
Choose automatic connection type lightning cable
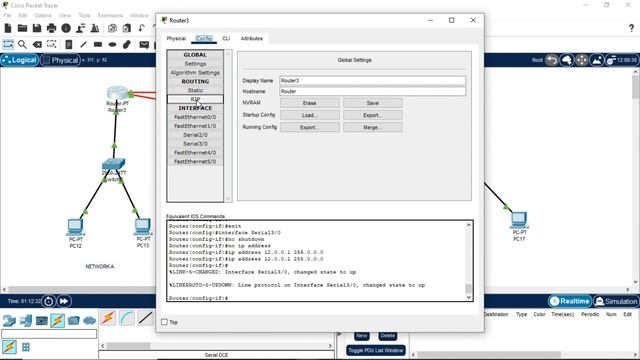108,318
